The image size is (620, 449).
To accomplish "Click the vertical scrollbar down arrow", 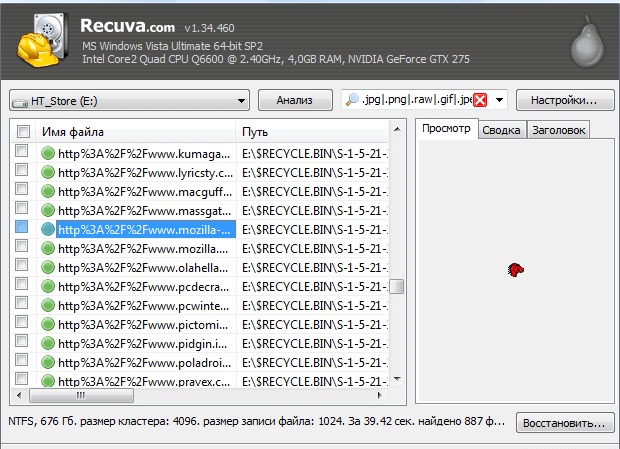I will (x=397, y=379).
